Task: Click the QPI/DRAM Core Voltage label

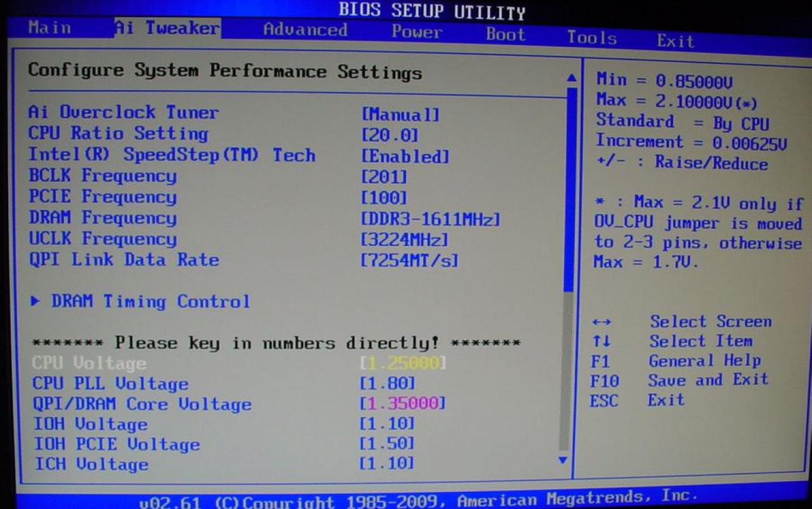Action: (x=143, y=404)
